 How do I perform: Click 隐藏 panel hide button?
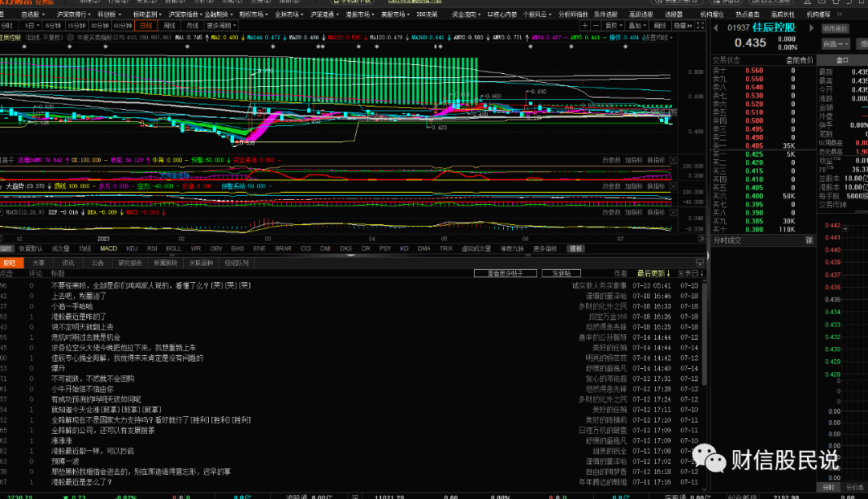click(x=682, y=26)
